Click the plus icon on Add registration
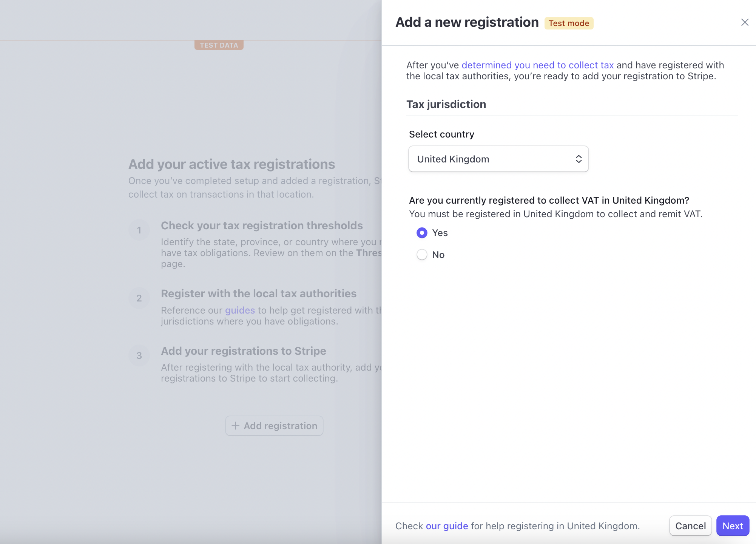Viewport: 756px width, 544px height. click(236, 426)
